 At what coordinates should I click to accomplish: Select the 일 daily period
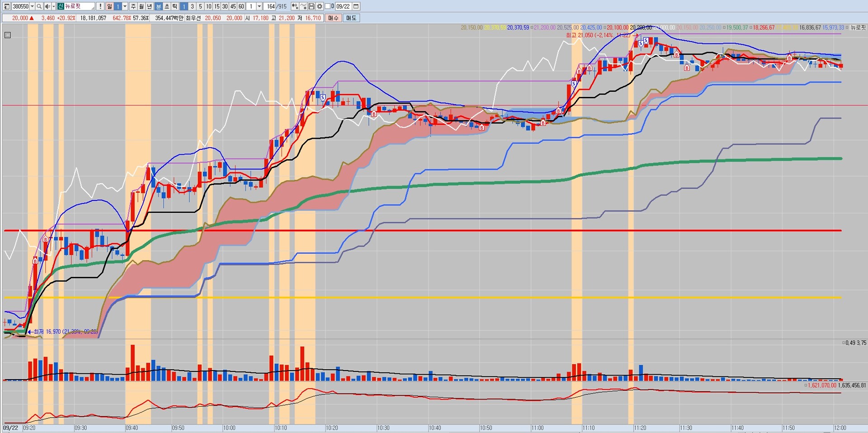[x=109, y=6]
